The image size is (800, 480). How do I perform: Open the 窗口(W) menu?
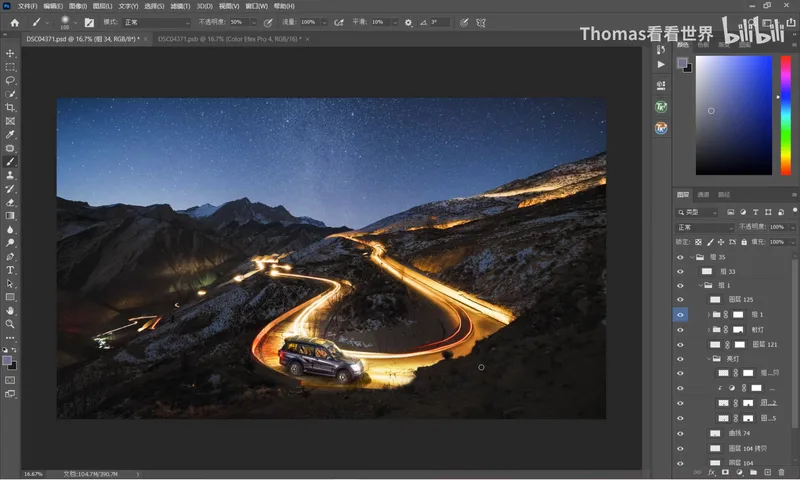(257, 6)
